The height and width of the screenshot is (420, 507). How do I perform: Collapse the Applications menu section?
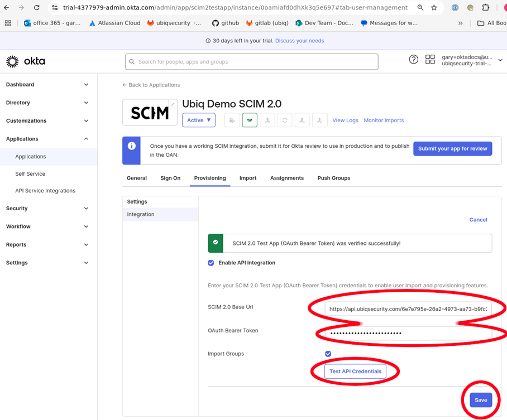pyautogui.click(x=47, y=139)
